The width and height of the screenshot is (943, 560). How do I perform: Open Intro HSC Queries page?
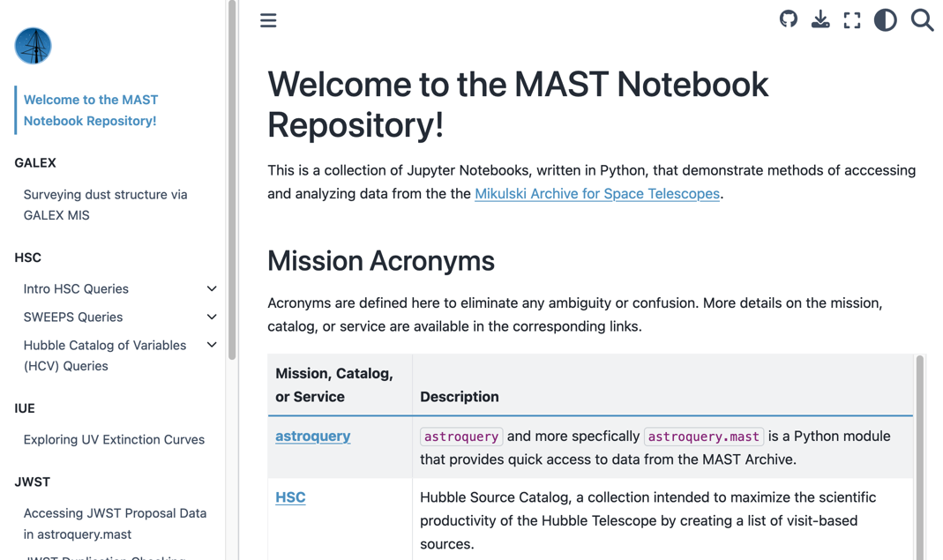pos(76,288)
